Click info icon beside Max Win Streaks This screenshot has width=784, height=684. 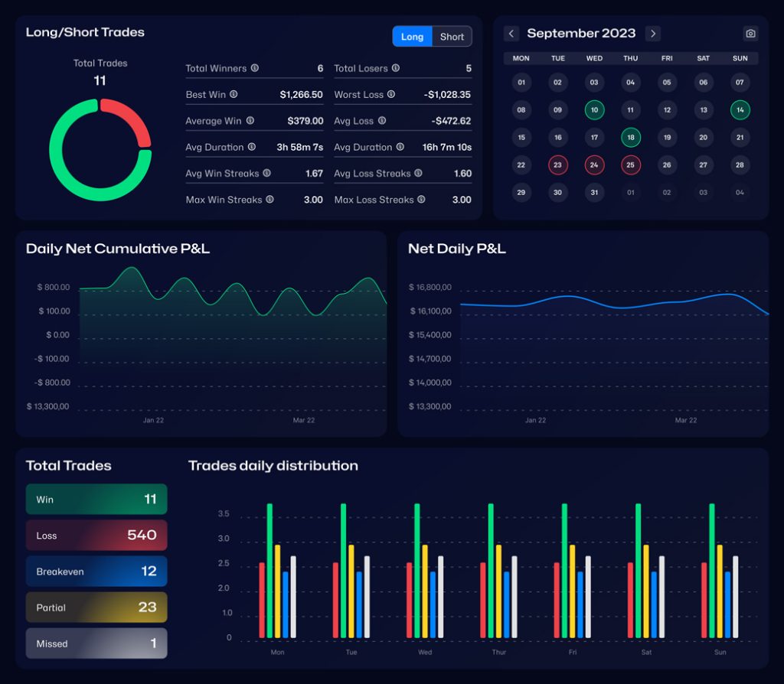[x=269, y=200]
